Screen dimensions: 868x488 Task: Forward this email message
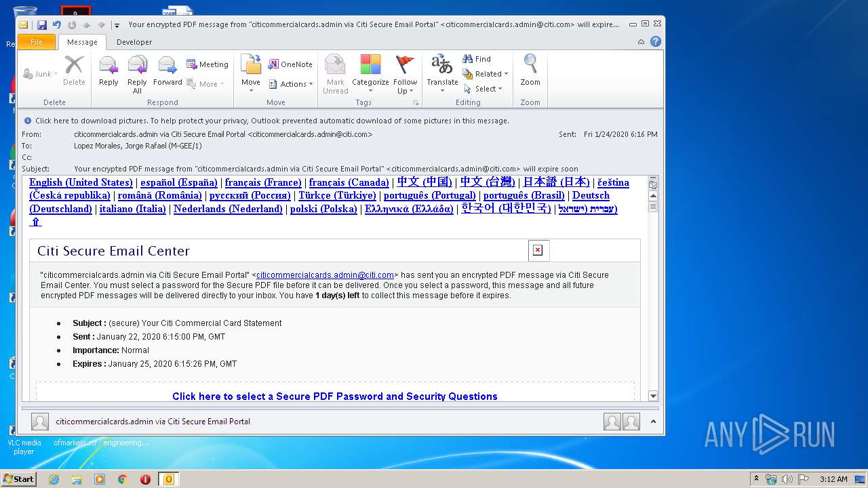coord(167,73)
